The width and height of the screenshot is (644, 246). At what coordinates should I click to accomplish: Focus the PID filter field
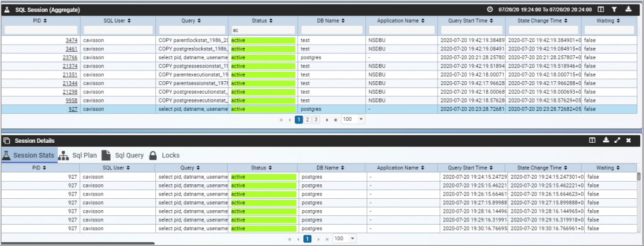click(41, 30)
